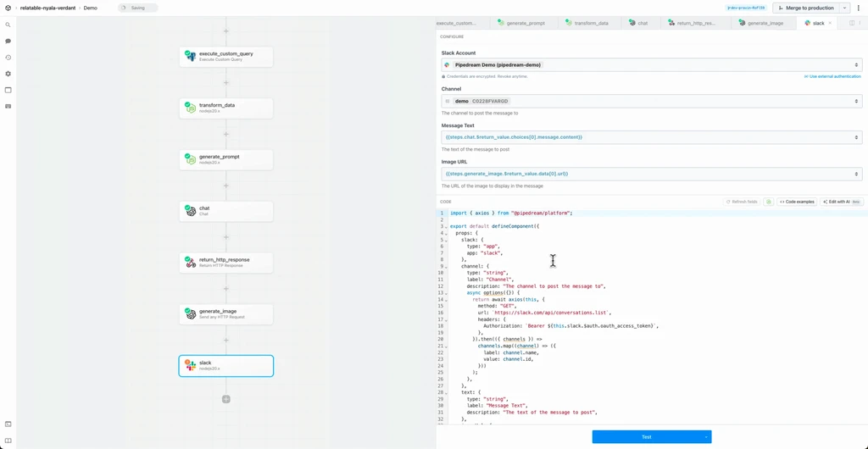Click Use external authentication link
This screenshot has height=449, width=868.
(x=832, y=76)
